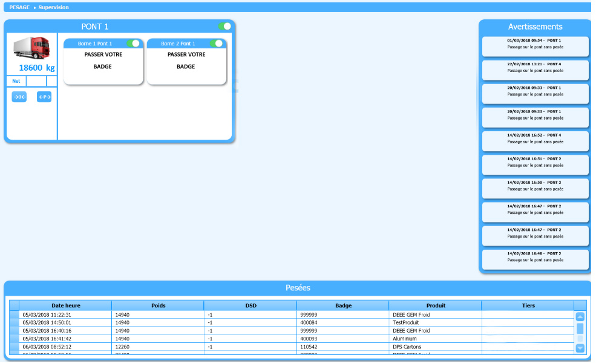Image resolution: width=596 pixels, height=364 pixels.
Task: Open the 01/03/2018 09:54 PONT 1 warning
Action: point(535,47)
